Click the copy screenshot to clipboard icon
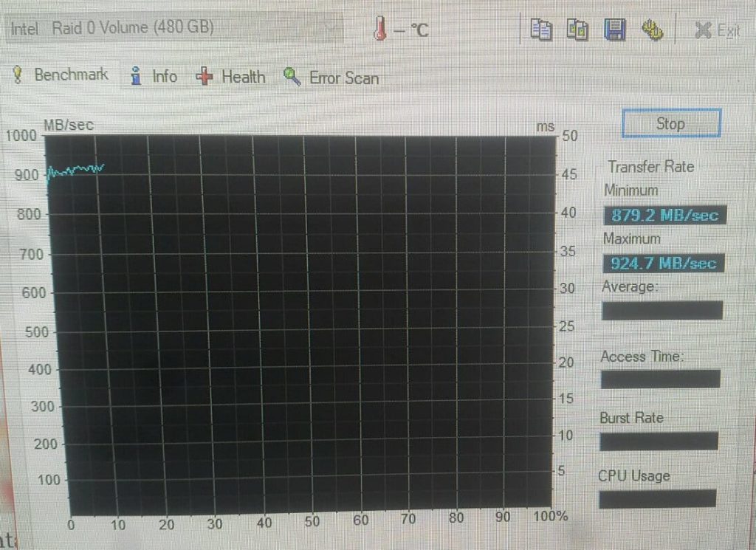 [x=577, y=30]
